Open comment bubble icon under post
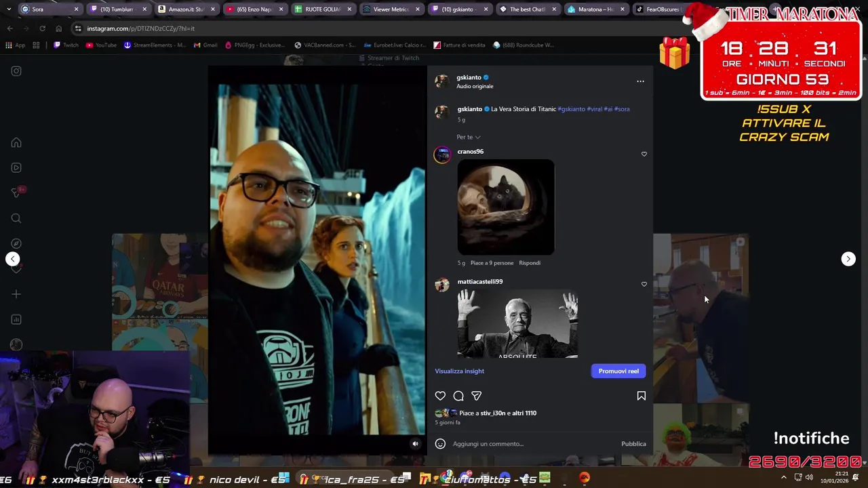This screenshot has width=868, height=488. pos(458,396)
